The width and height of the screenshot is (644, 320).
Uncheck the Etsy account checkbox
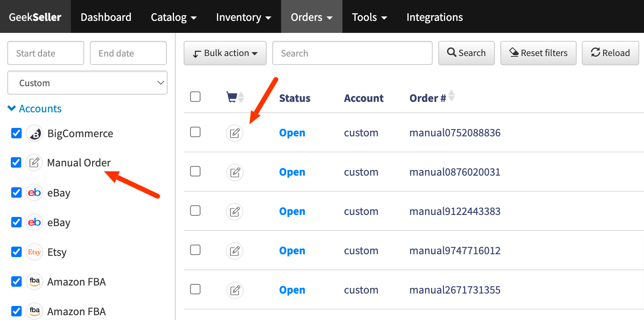(16, 252)
